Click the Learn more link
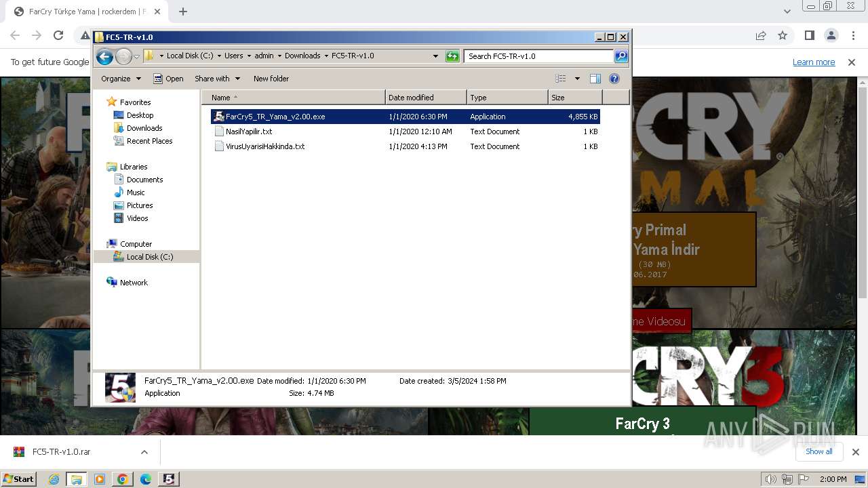868x488 pixels. [814, 62]
